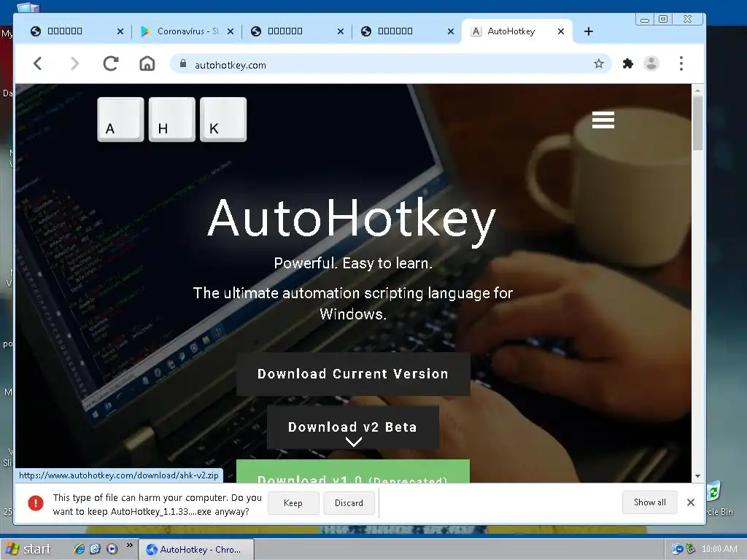Show all downloads
747x560 pixels.
(x=649, y=502)
